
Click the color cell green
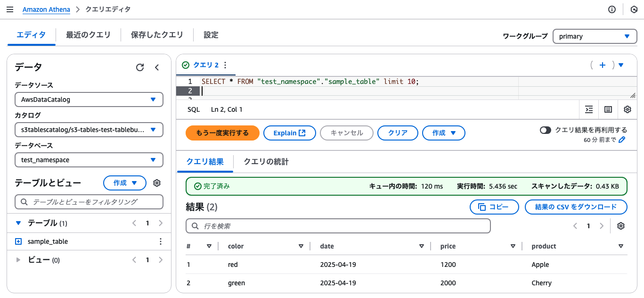click(236, 283)
